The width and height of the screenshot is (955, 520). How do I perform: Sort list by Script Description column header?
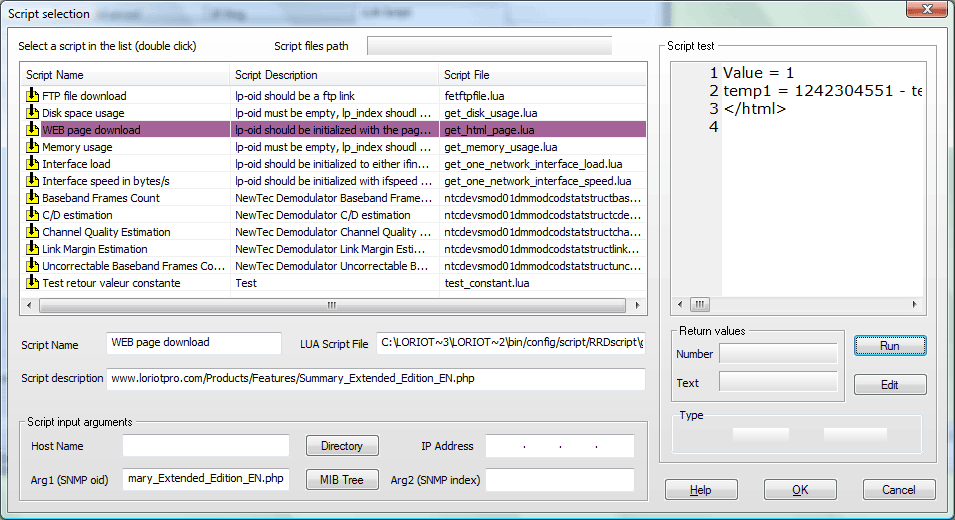(334, 75)
